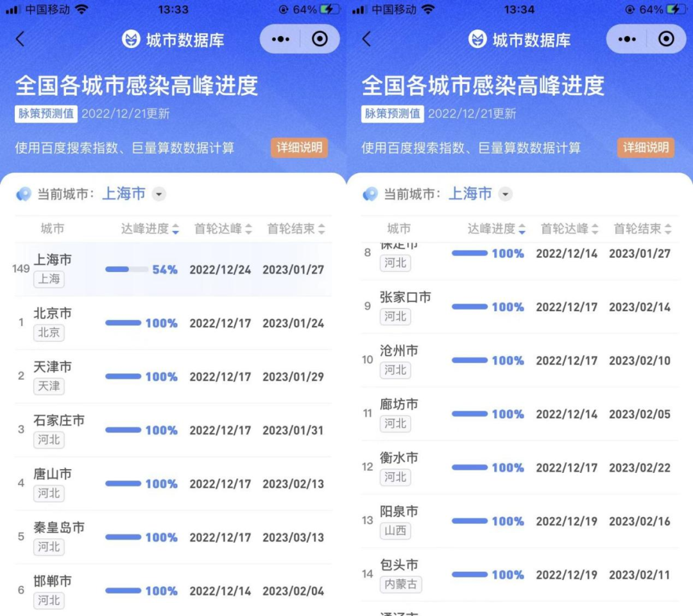Screen dimensions: 693x616
Task: Click the dropdown arrow next to 当前城市
Action: point(158,194)
